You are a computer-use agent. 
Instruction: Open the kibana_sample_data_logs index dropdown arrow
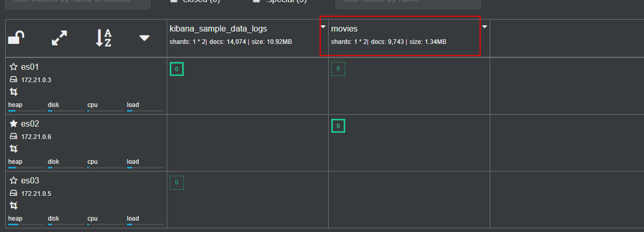[323, 26]
